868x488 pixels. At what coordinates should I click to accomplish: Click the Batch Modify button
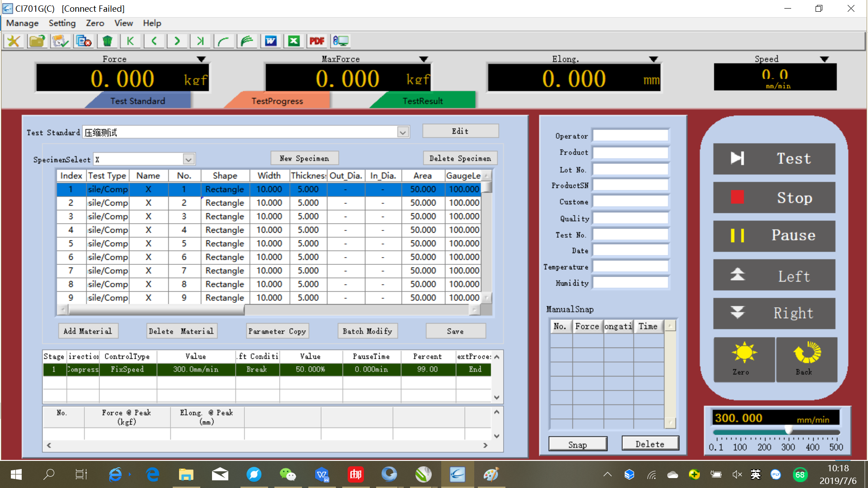pos(367,331)
